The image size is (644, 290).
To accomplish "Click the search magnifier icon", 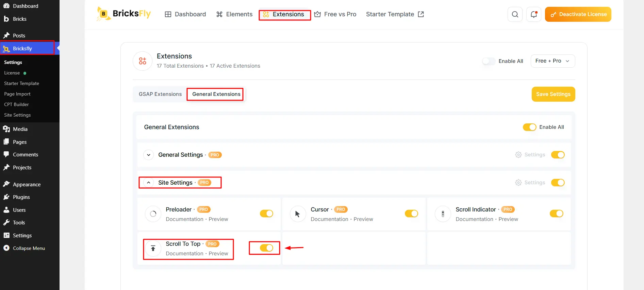I will [x=515, y=14].
